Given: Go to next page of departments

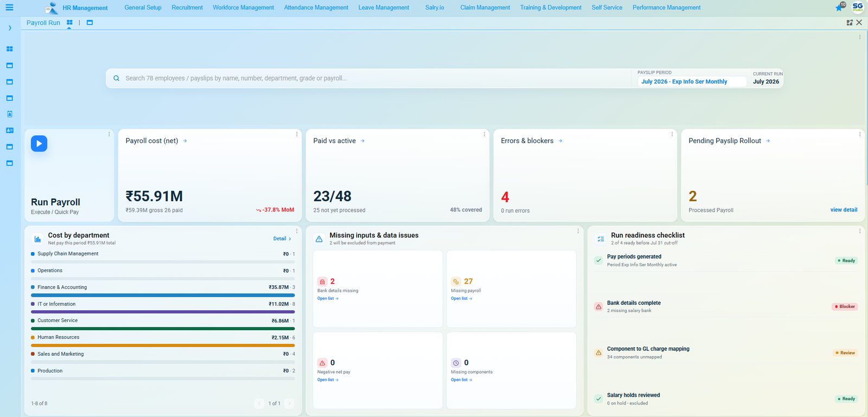Looking at the screenshot, I should (x=290, y=403).
